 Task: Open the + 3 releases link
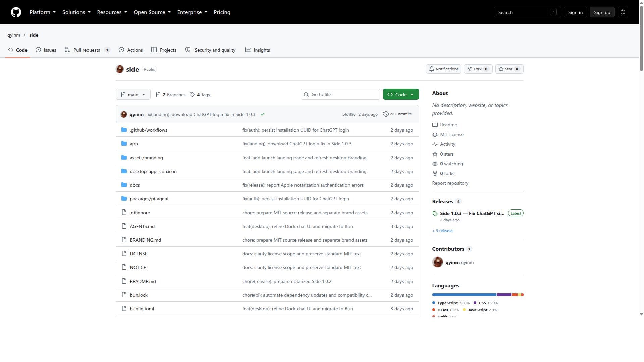click(443, 231)
